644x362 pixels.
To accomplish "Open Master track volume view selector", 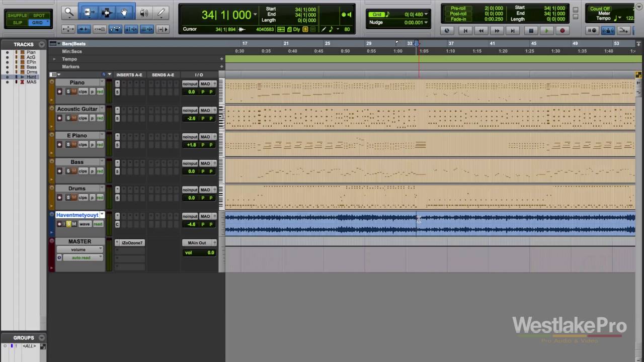I will tap(79, 249).
